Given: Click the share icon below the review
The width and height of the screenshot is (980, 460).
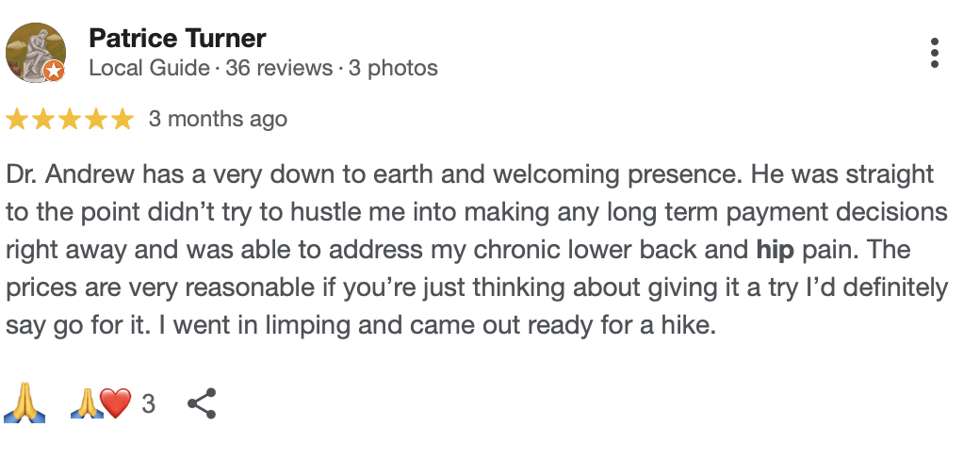Looking at the screenshot, I should click(x=202, y=404).
